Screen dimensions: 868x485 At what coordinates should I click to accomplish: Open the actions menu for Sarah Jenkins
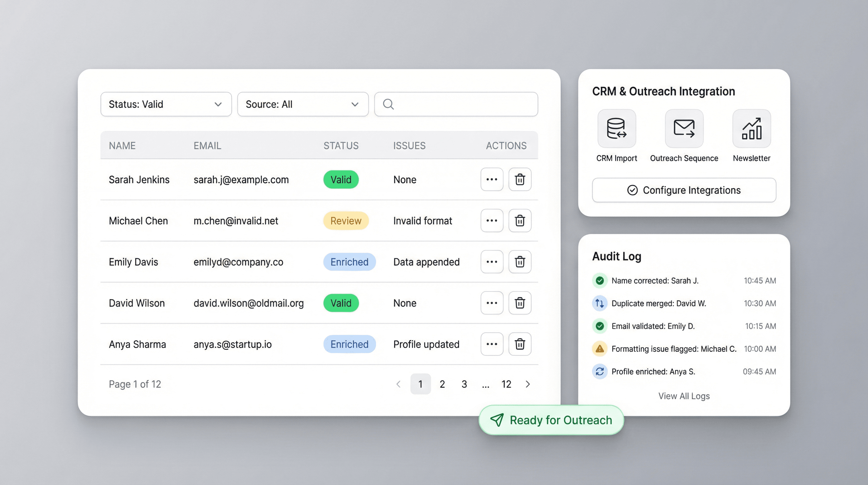click(x=492, y=179)
